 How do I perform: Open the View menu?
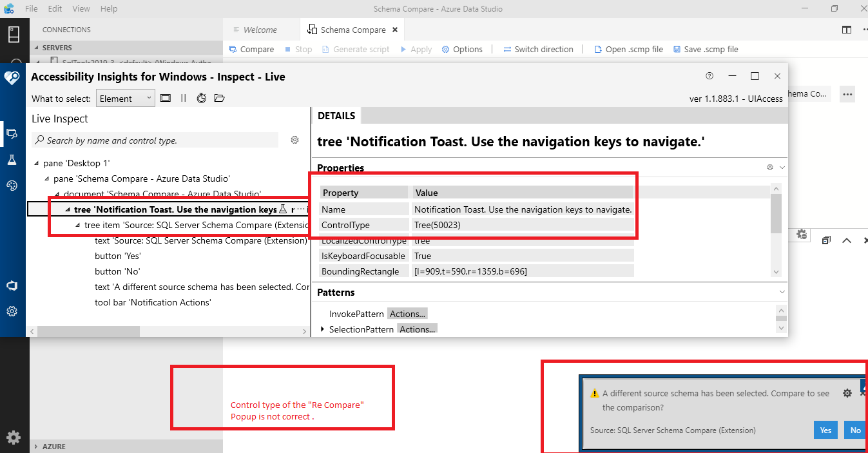81,8
